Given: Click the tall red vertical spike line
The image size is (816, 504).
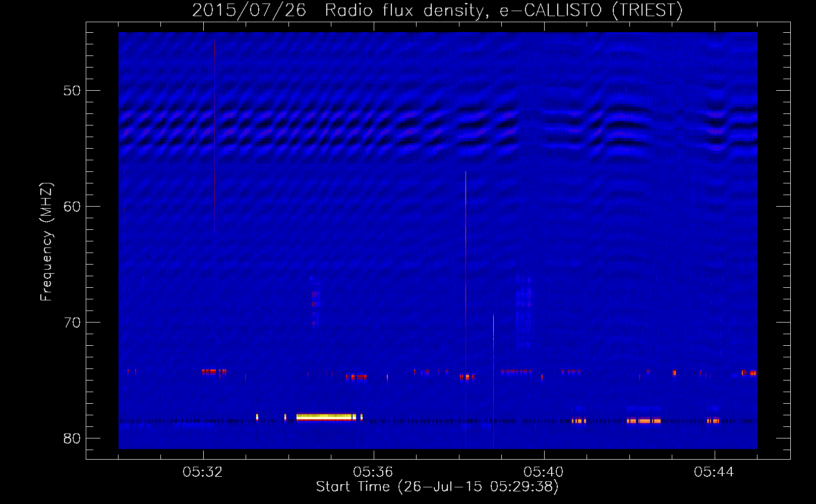Looking at the screenshot, I should tap(493, 382).
